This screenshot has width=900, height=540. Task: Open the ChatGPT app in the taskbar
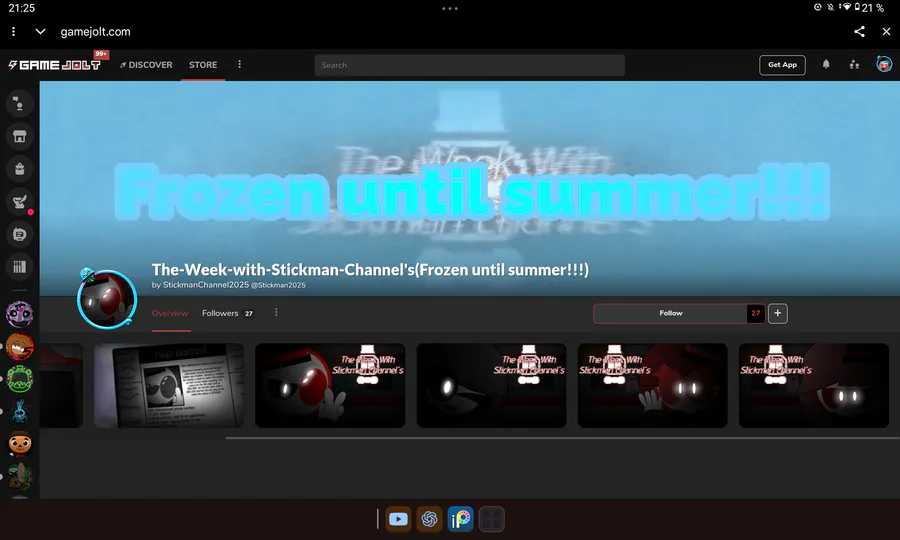tap(429, 519)
